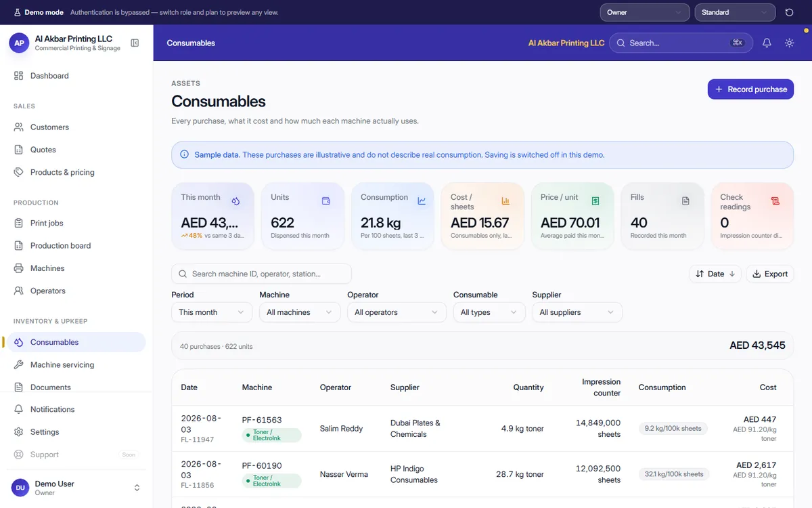Toggle the light/dark theme sun icon

789,43
